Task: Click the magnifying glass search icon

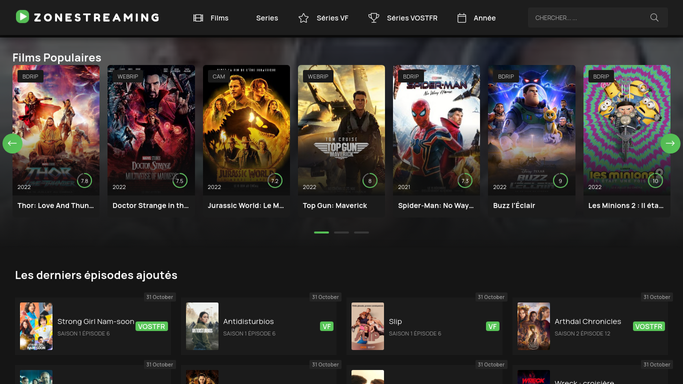Action: click(x=654, y=17)
